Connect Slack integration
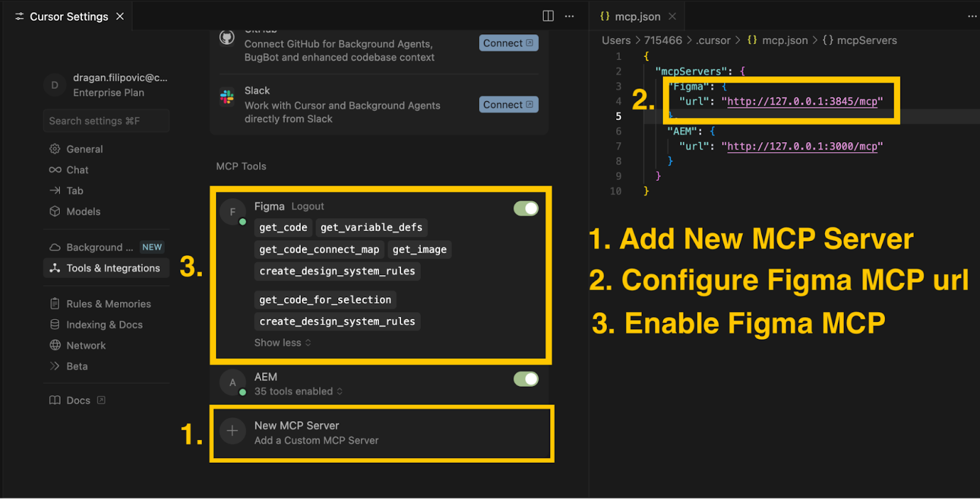The height and width of the screenshot is (499, 980). [x=508, y=104]
